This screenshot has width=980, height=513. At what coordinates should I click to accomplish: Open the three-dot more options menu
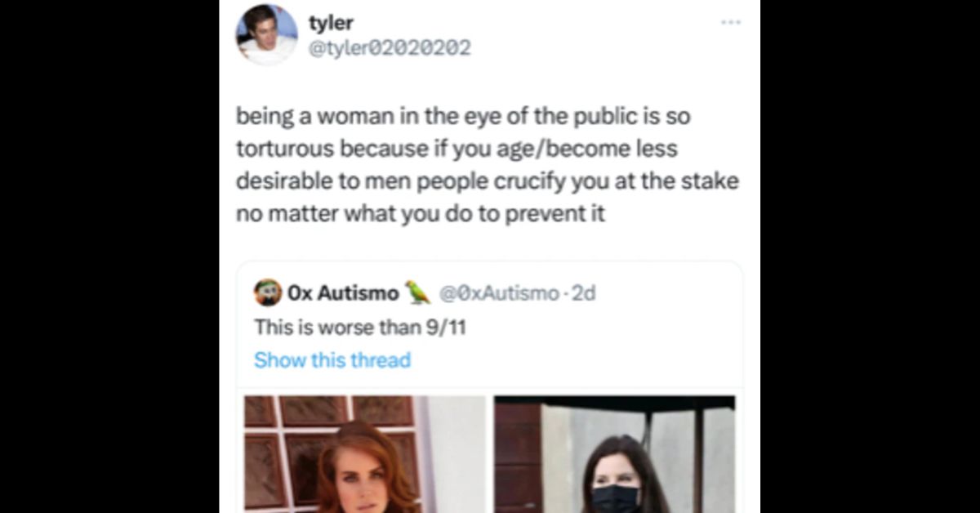pyautogui.click(x=730, y=22)
